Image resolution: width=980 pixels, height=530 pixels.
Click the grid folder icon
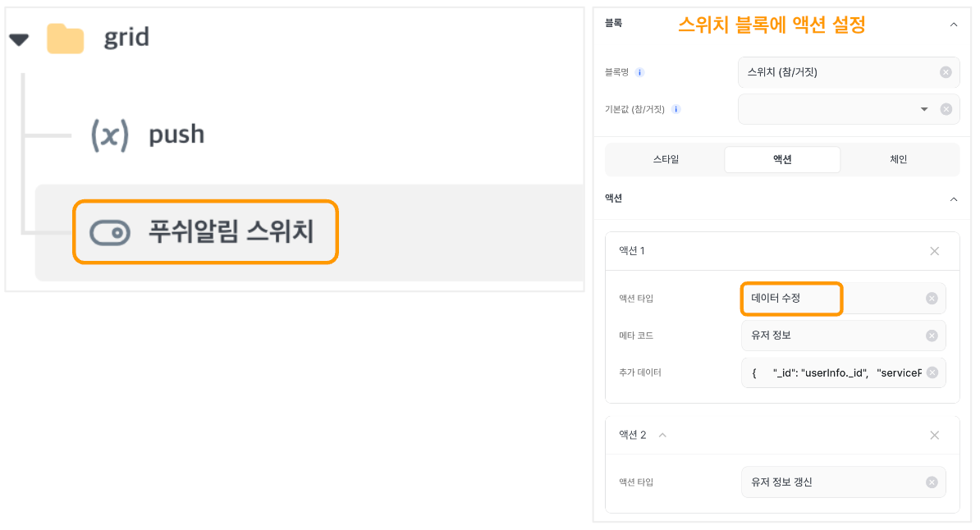65,39
